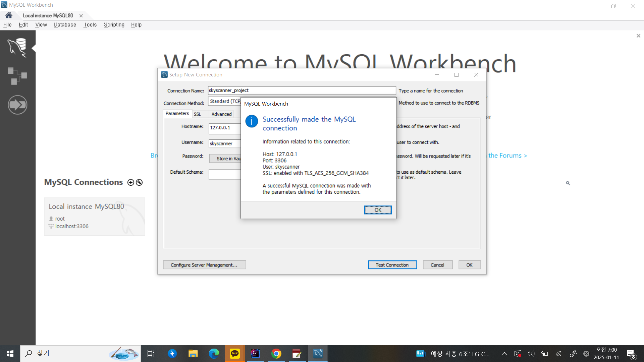This screenshot has height=362, width=644.
Task: Switch to the Parameters tab
Action: click(177, 114)
